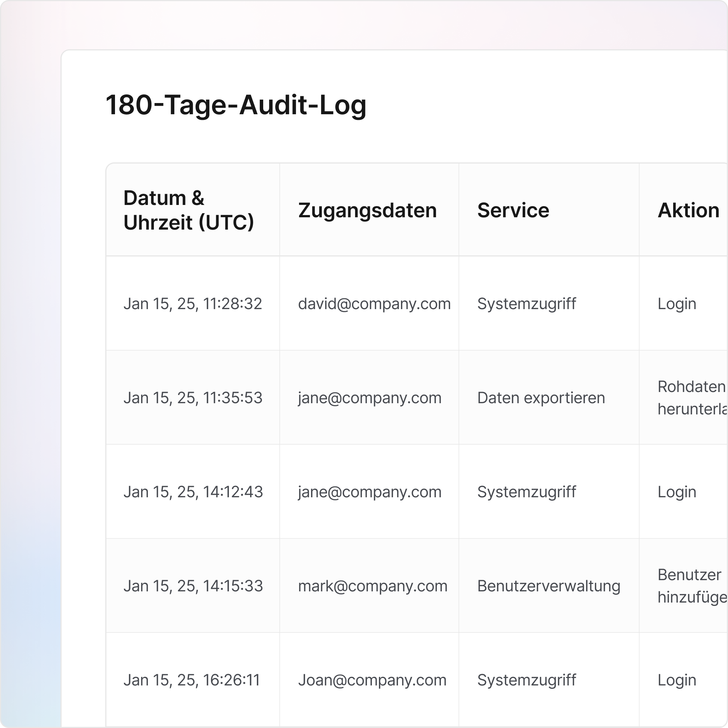Click the first Systemzugriff service entry
Screen dimensions: 728x728
click(x=527, y=304)
